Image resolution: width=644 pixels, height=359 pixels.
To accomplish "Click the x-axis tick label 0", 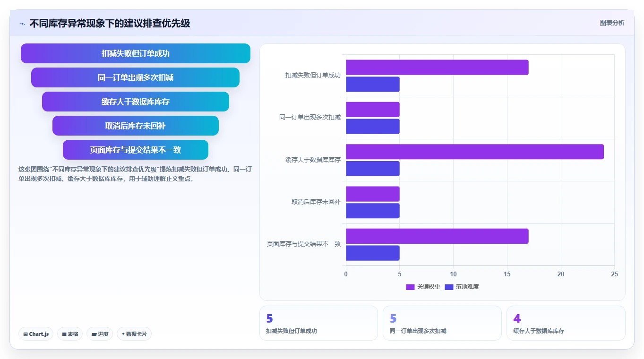I will point(346,274).
